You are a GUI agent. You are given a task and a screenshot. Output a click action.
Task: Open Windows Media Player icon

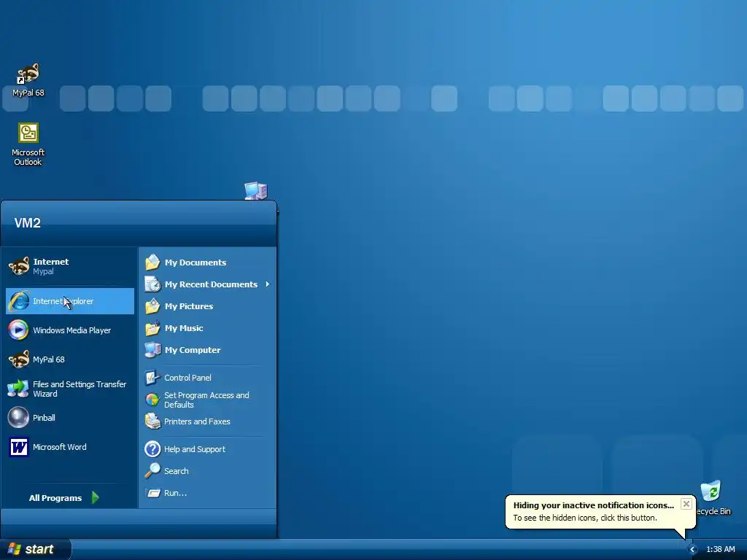pyautogui.click(x=18, y=330)
